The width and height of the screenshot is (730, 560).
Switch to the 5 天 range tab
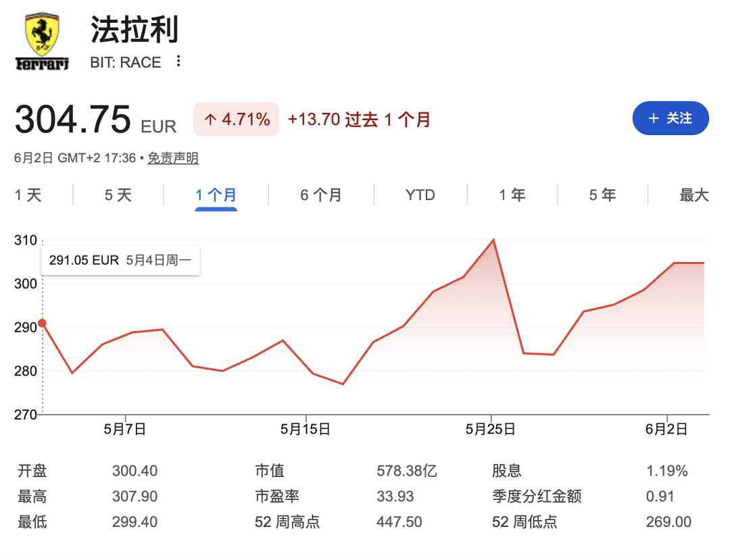[118, 195]
